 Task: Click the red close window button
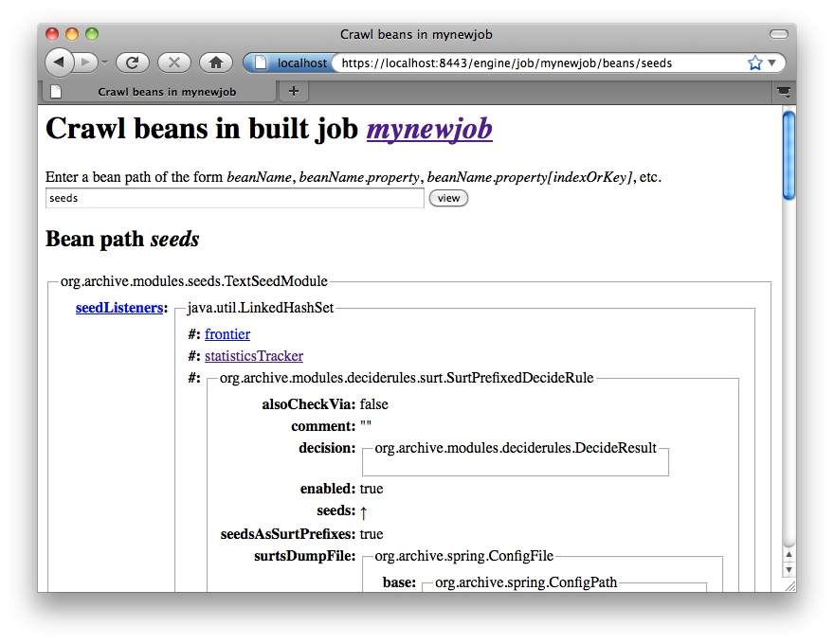[x=51, y=34]
